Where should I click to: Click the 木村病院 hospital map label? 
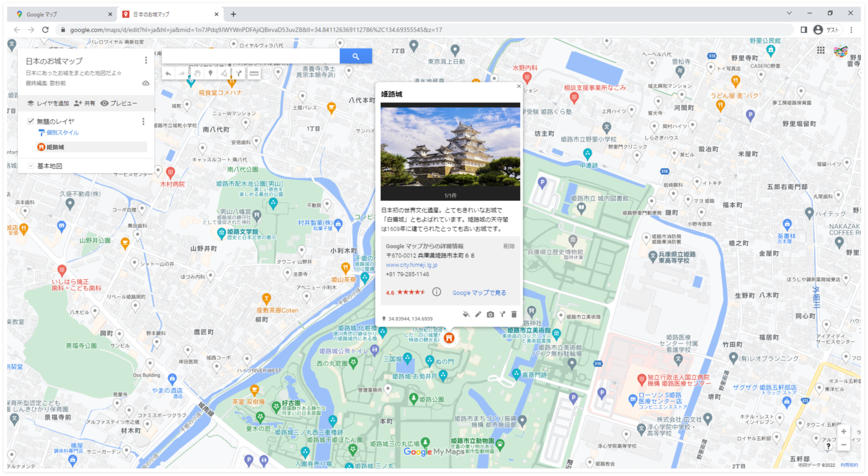pos(172,184)
